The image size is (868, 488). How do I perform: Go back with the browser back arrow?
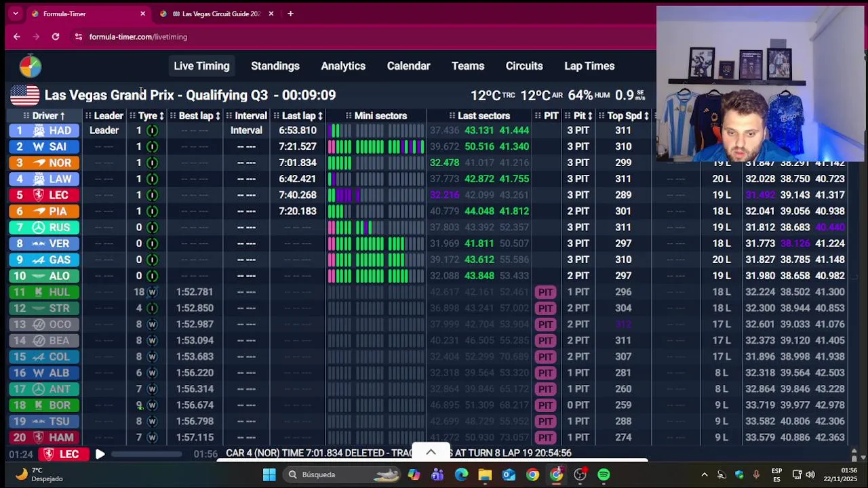17,37
